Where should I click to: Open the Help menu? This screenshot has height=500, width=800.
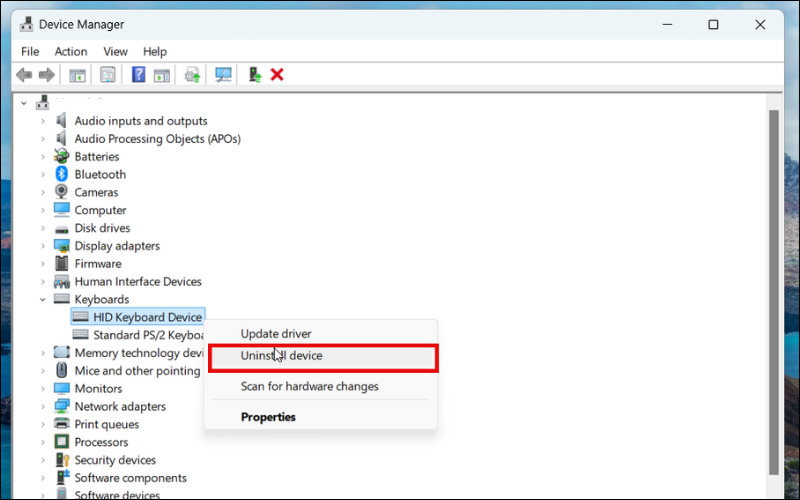click(x=155, y=52)
